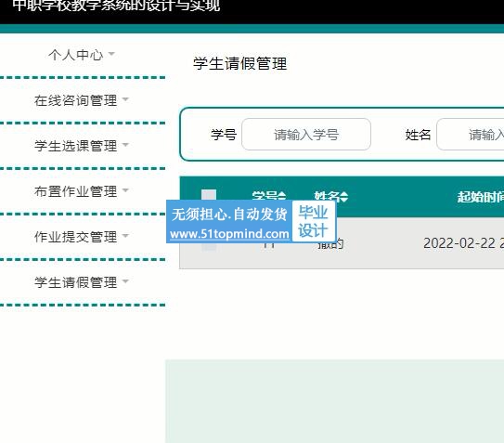Click the 作业提交管理 arrow icon
The height and width of the screenshot is (443, 504).
pos(125,236)
